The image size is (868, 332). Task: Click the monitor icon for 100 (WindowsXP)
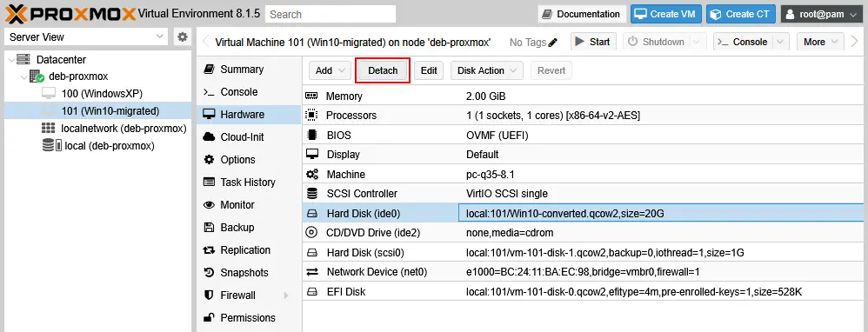click(49, 94)
